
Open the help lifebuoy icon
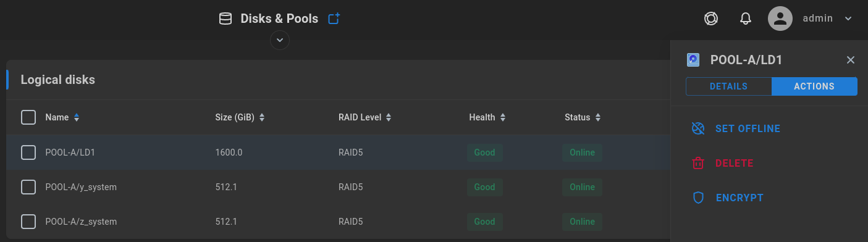710,19
